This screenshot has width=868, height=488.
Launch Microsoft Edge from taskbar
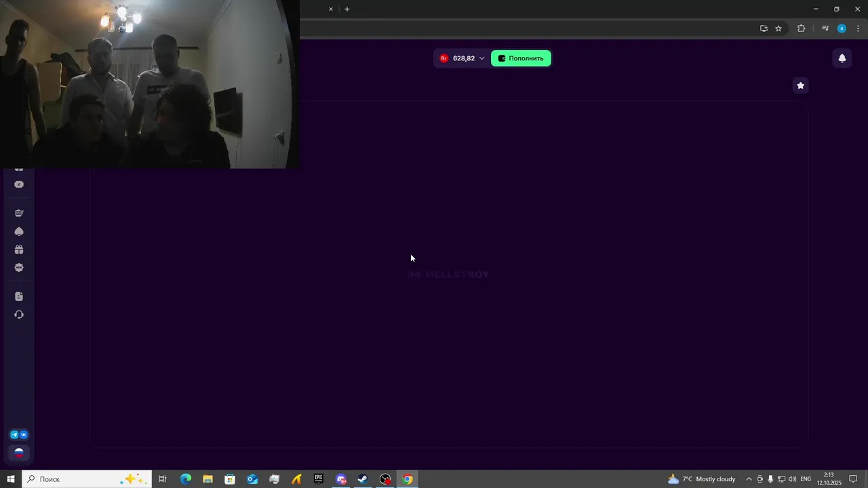coord(185,479)
